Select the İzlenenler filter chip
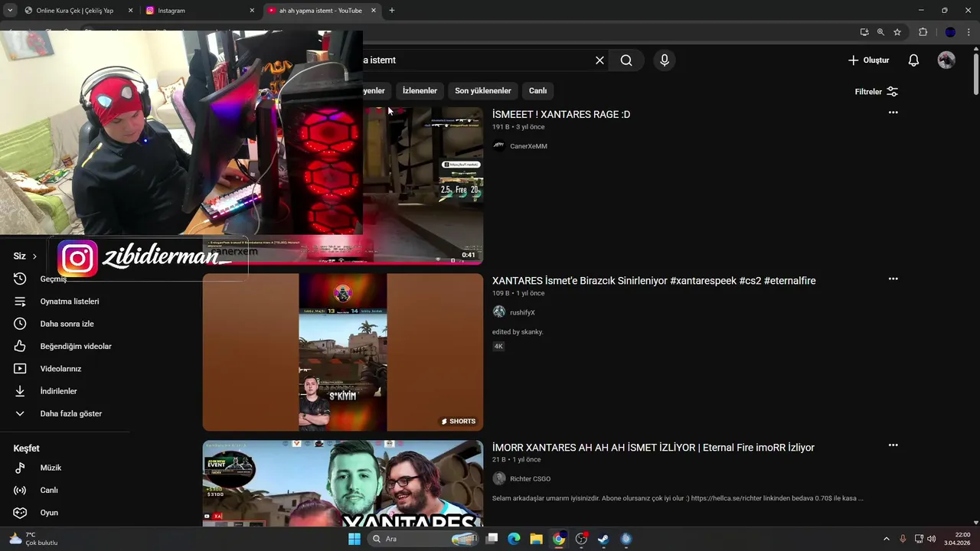980x551 pixels. [x=420, y=91]
